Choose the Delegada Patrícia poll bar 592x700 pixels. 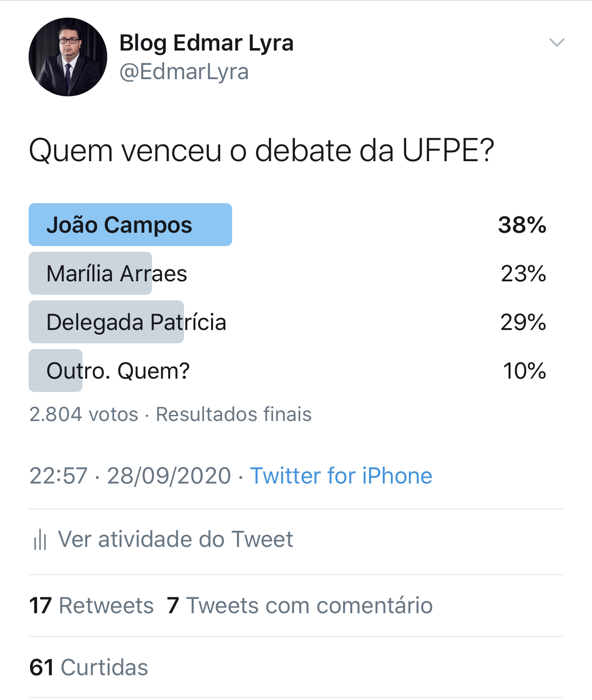tap(136, 322)
